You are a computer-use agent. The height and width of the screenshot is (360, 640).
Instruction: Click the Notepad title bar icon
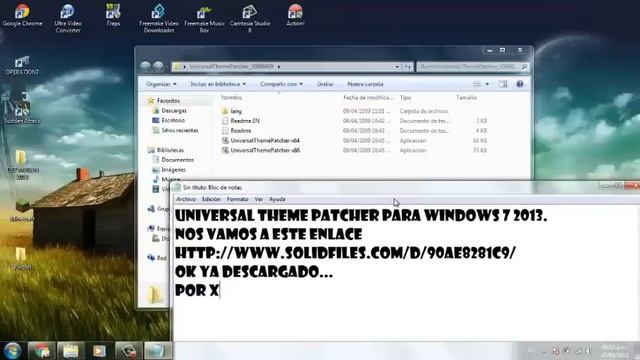(x=177, y=187)
